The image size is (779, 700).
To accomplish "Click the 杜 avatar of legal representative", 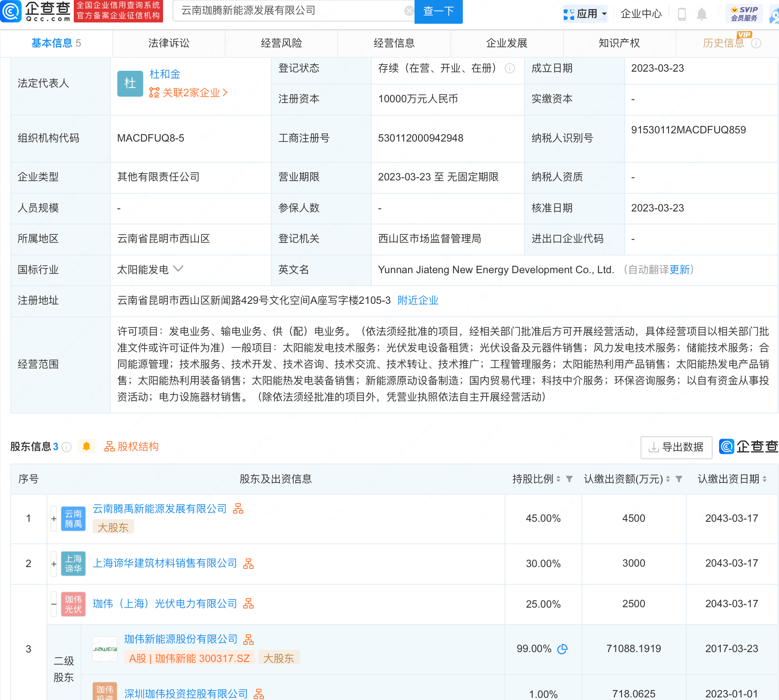I will [130, 83].
